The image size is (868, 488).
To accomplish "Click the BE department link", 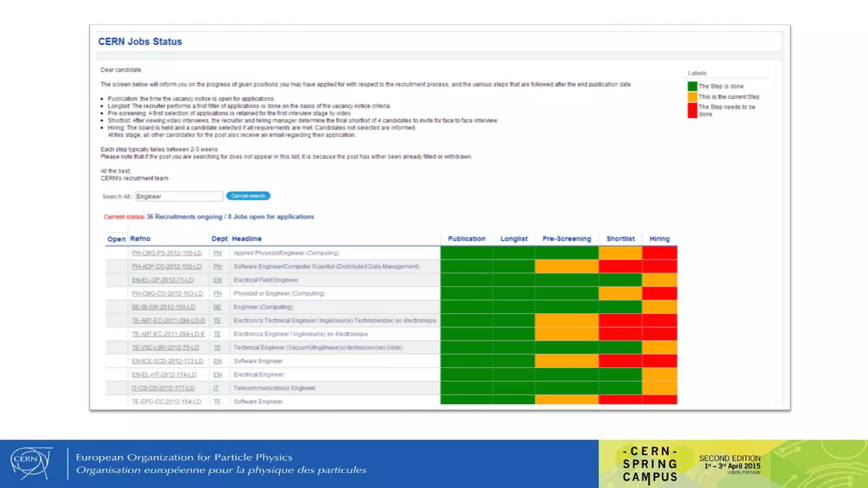I will (x=217, y=307).
